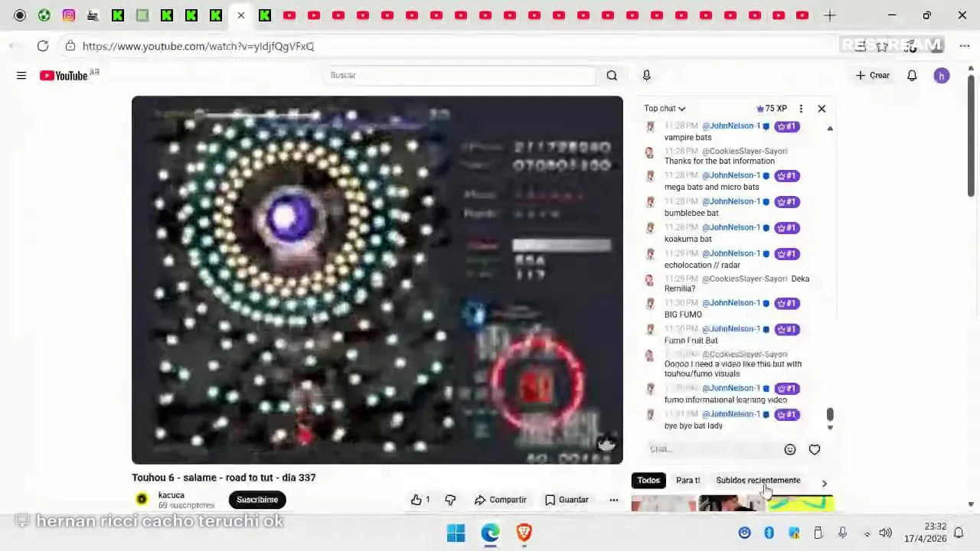Image resolution: width=980 pixels, height=551 pixels.
Task: Select the Todos filter chip
Action: [x=648, y=481]
